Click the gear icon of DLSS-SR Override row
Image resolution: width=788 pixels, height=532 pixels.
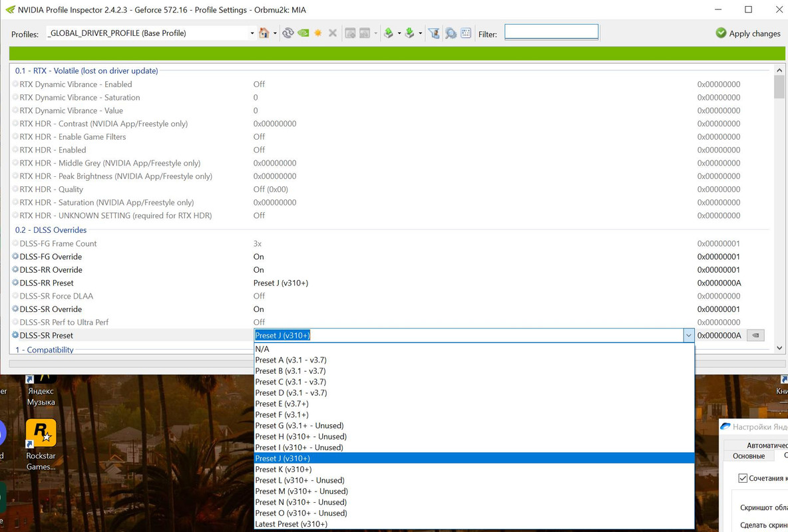(x=15, y=309)
